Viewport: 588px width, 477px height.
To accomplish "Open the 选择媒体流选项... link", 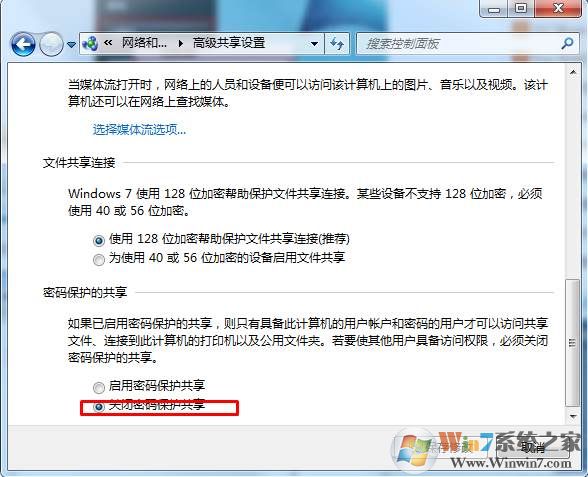I will 139,130.
